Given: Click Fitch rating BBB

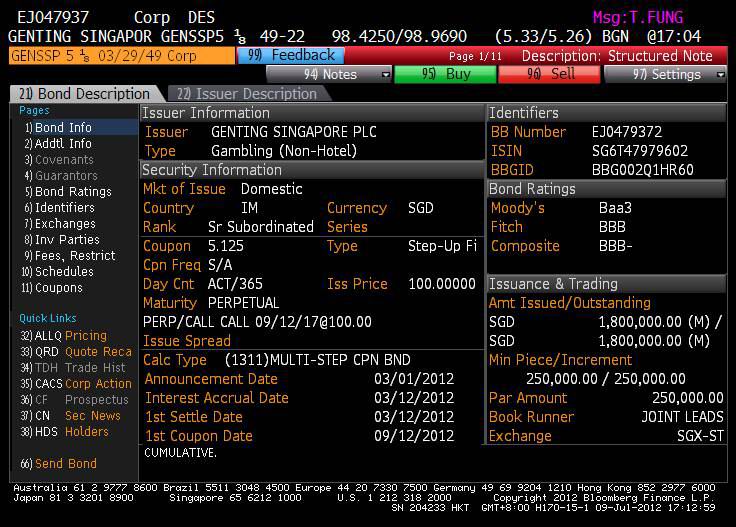Looking at the screenshot, I should click(x=612, y=227).
